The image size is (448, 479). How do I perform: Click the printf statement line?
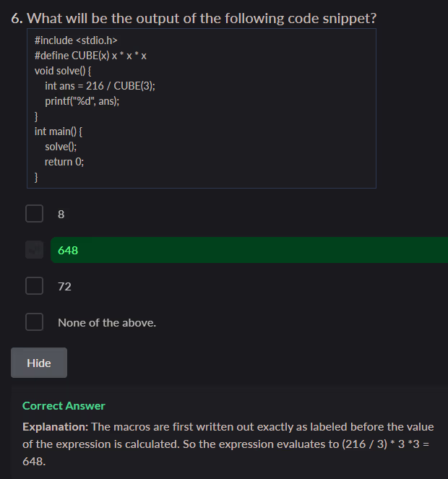(x=82, y=100)
